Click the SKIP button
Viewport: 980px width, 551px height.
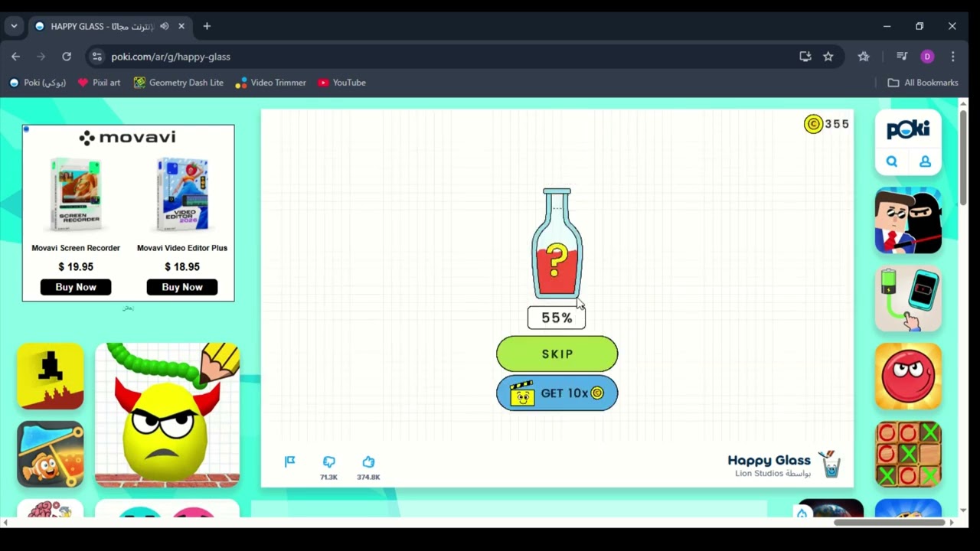tap(557, 354)
